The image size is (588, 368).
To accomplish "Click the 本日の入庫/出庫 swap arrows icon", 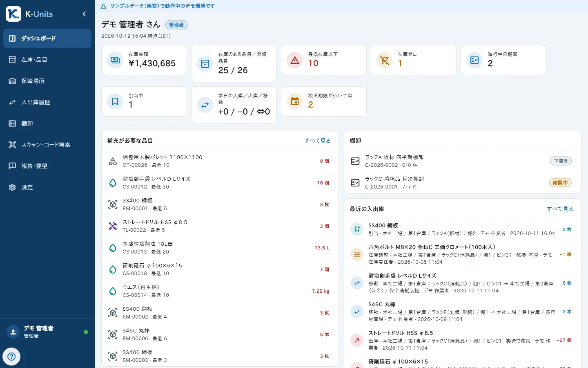I will [205, 105].
